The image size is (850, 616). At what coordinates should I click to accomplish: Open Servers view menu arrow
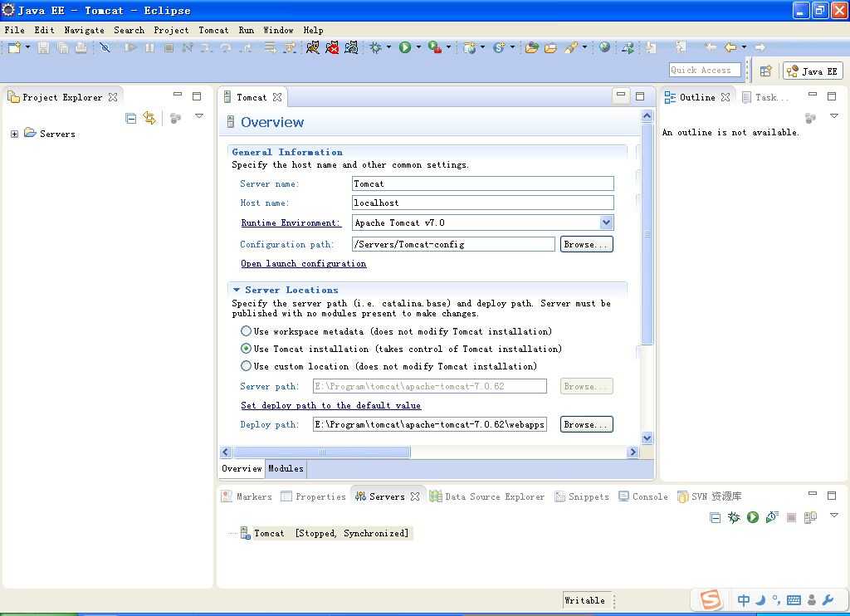[x=833, y=516]
